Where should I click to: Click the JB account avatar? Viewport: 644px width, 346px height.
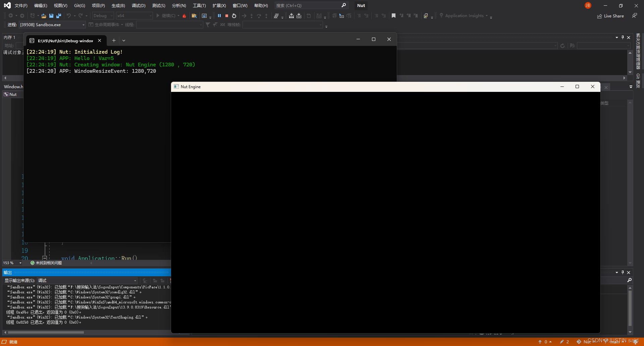point(588,5)
